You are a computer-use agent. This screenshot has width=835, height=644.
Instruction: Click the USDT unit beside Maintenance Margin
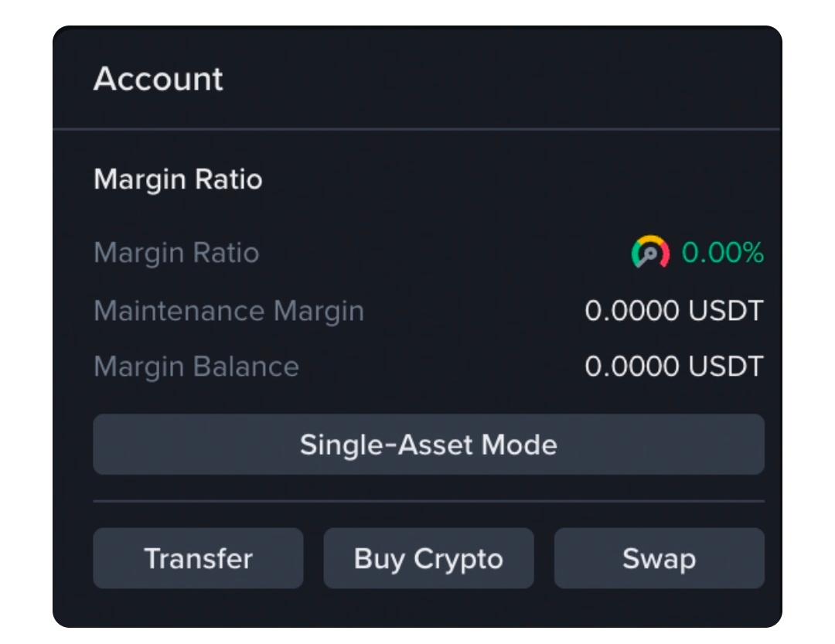pyautogui.click(x=724, y=312)
